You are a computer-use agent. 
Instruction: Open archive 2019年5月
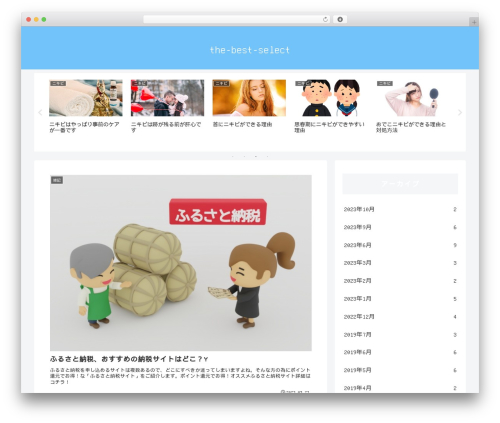[400, 370]
